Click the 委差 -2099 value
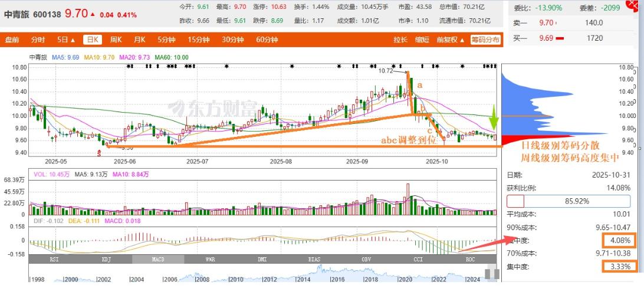 point(610,8)
